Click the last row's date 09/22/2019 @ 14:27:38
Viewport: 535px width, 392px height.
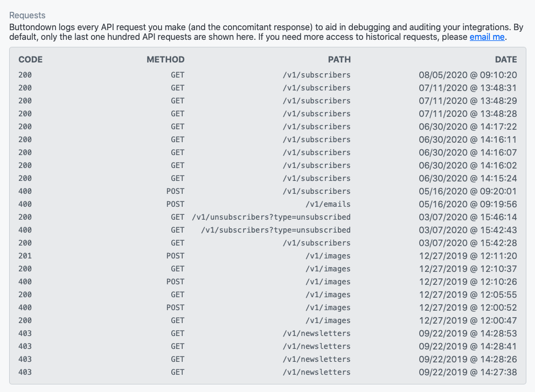468,372
